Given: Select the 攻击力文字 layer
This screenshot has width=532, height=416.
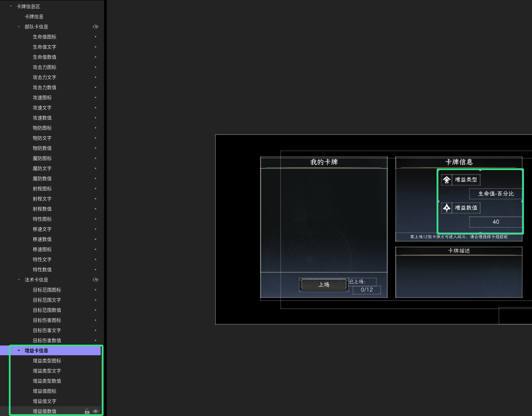Looking at the screenshot, I should point(45,77).
